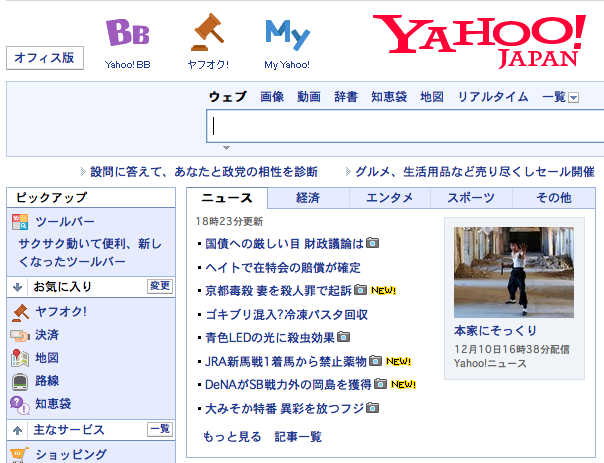Read ゴキブリ混入?冷凍パスタ回収 article
This screenshot has height=463, width=604.
[x=287, y=315]
